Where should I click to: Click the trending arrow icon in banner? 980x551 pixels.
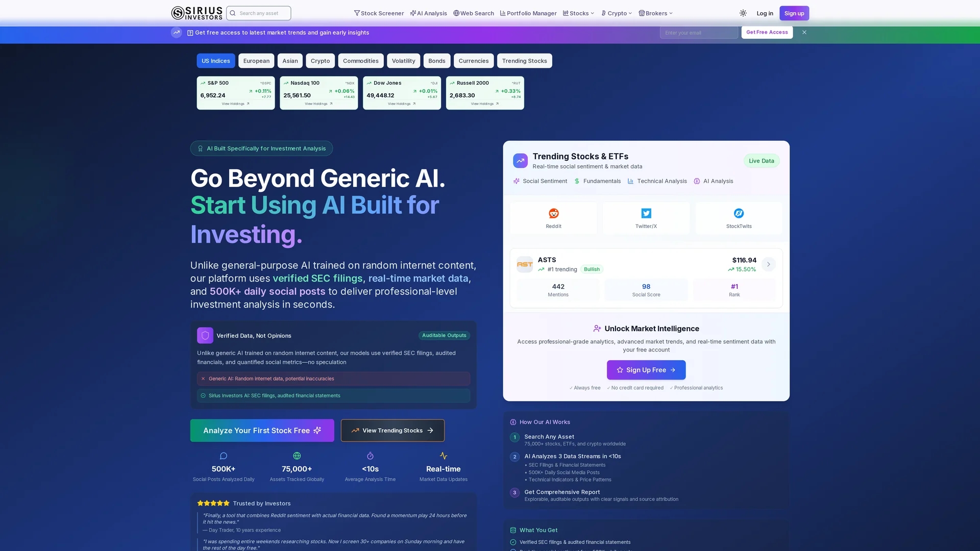pos(177,32)
